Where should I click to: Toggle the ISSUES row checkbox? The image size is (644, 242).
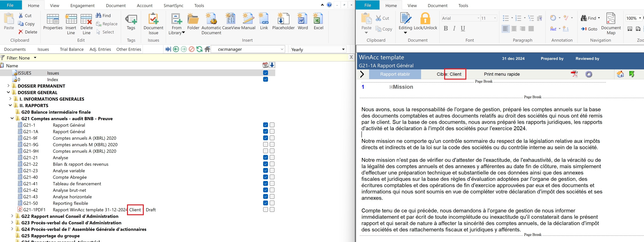266,73
